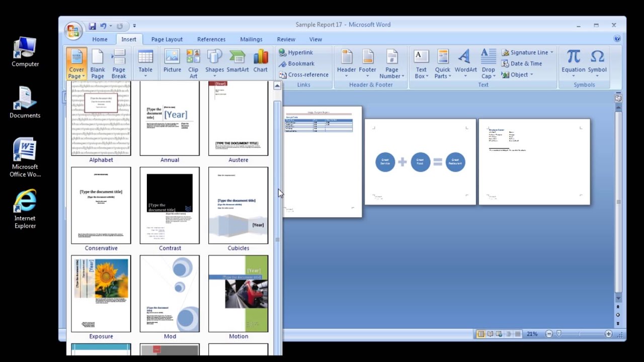Click the Cross-reference button

pyautogui.click(x=303, y=74)
